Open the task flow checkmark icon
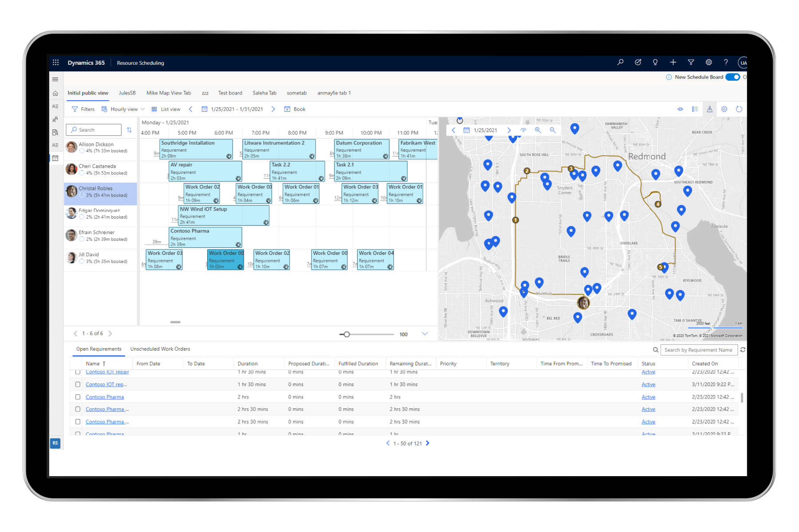799x532 pixels. (638, 63)
